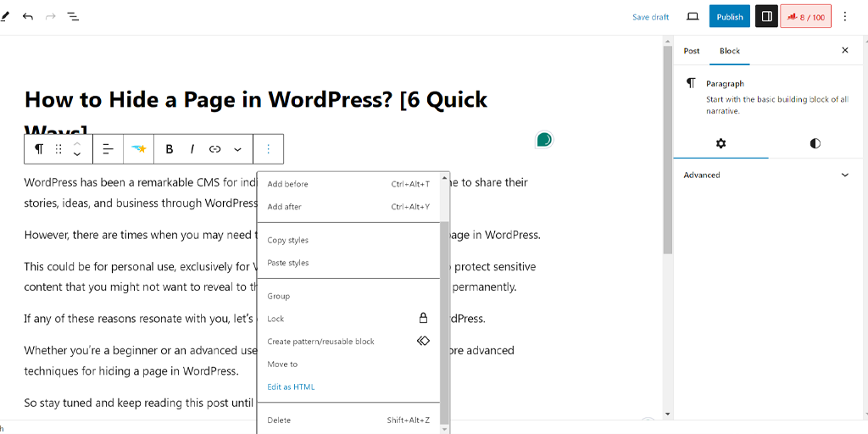Open the 8 / 100 SEO score
The image size is (868, 434).
(x=805, y=17)
